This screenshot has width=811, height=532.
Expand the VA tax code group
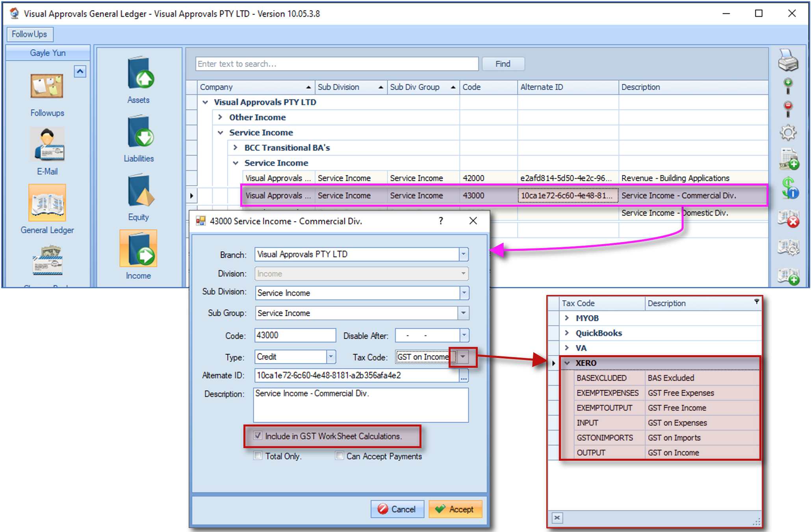point(567,348)
